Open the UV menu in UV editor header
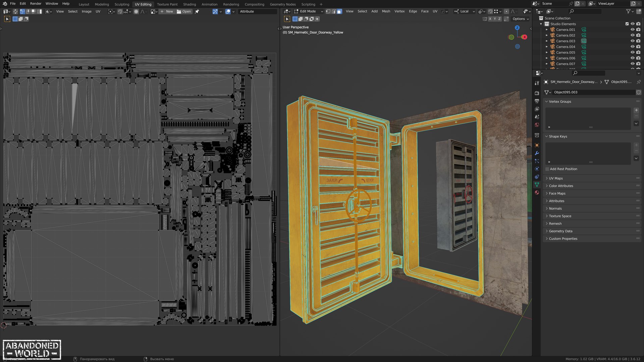The width and height of the screenshot is (644, 362). coord(98,11)
